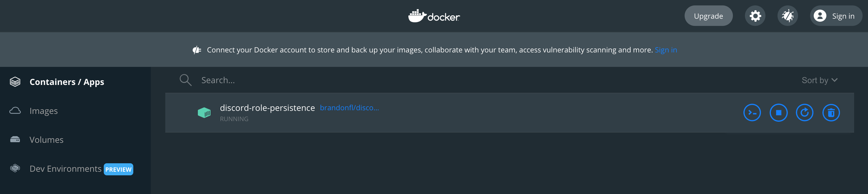Follow the Sign in link in the banner
Image resolution: width=868 pixels, height=194 pixels.
(666, 49)
